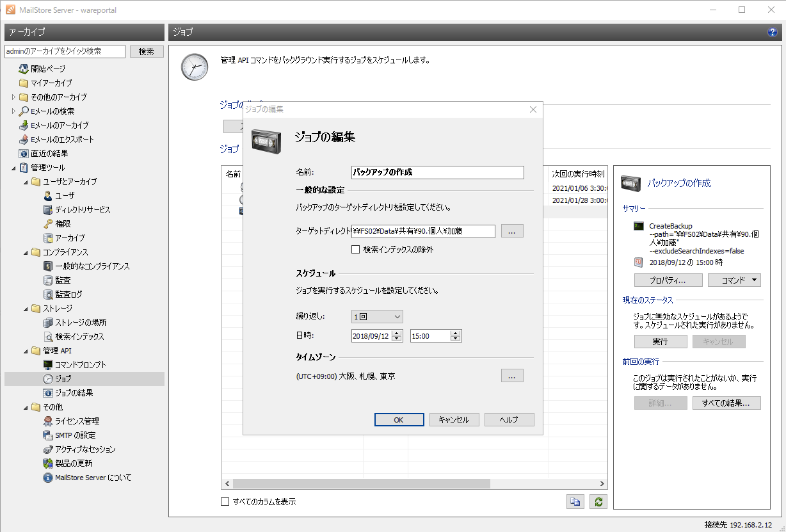Screen dimensions: 786x532
Task: Check すべてのカラムを表示 checkbox
Action: point(225,502)
